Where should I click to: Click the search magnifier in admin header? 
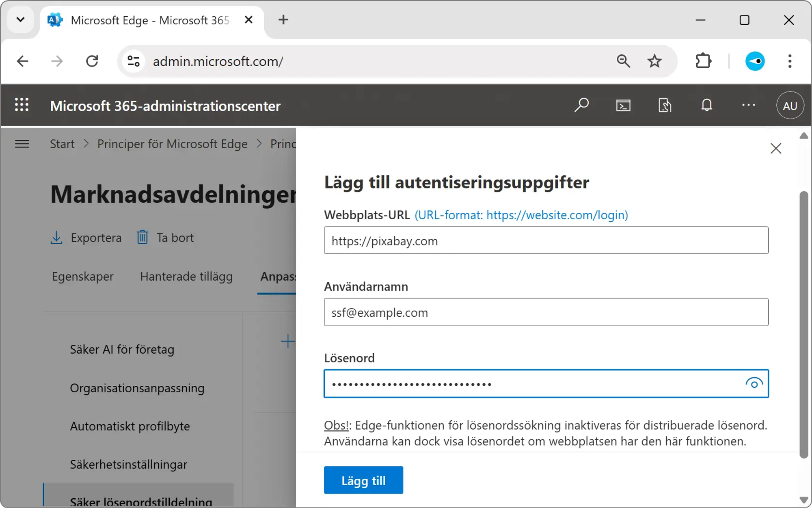point(582,105)
